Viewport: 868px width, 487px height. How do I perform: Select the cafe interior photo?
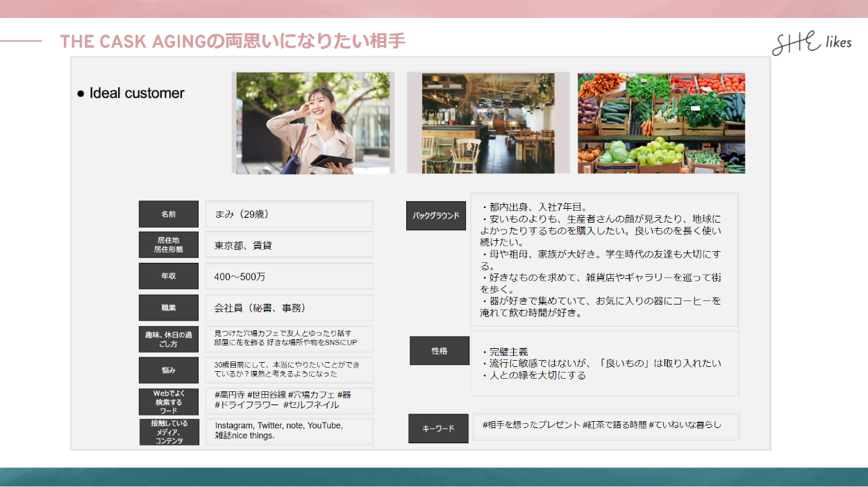[x=487, y=123]
